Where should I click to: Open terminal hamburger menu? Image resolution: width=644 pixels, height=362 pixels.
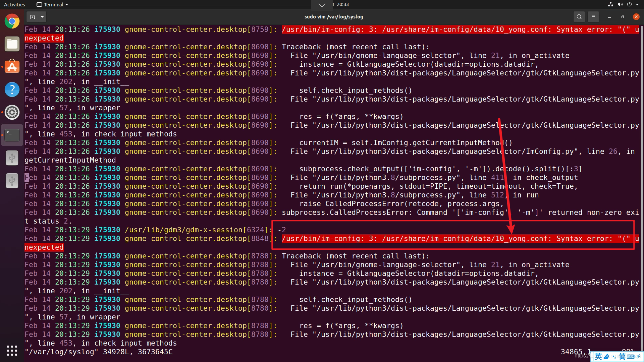click(593, 17)
